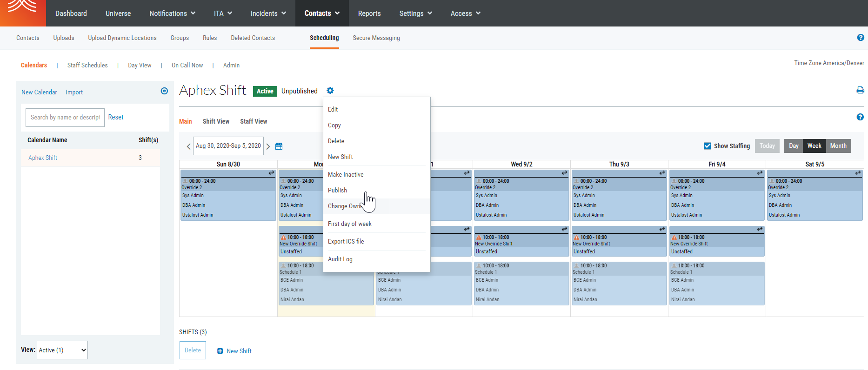Click the calendar search input field

65,118
